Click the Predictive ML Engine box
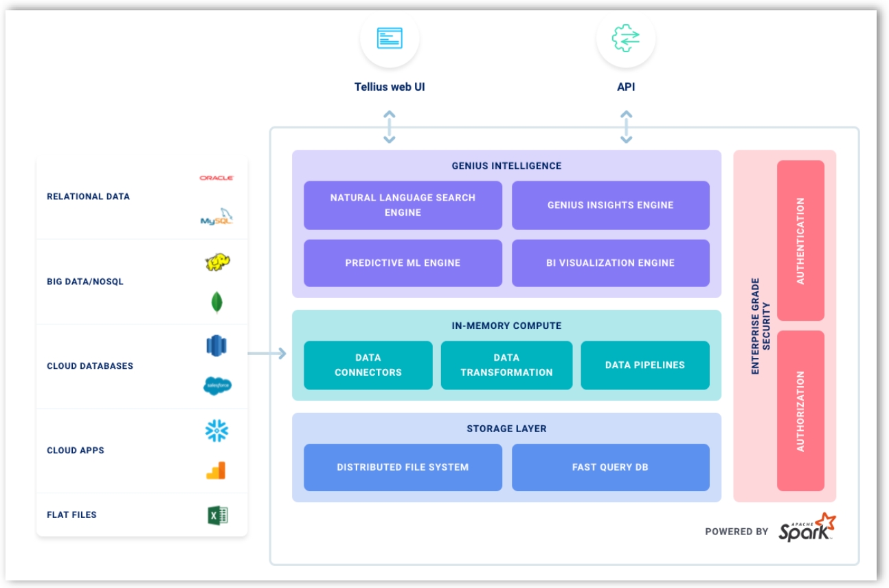Viewport: 889px width, 588px height. click(403, 263)
